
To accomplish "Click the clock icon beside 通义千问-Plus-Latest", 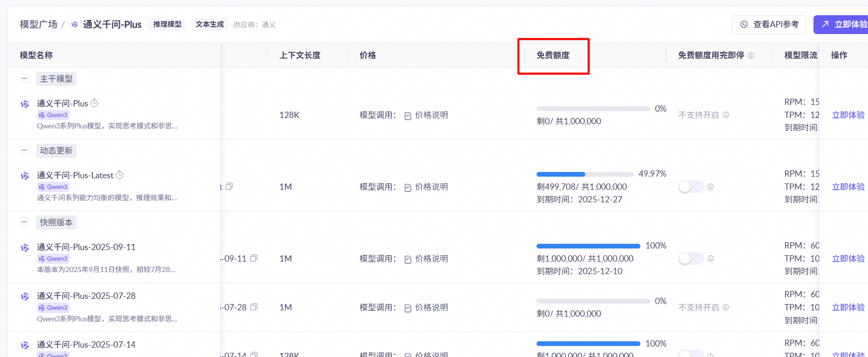I will pyautogui.click(x=120, y=175).
